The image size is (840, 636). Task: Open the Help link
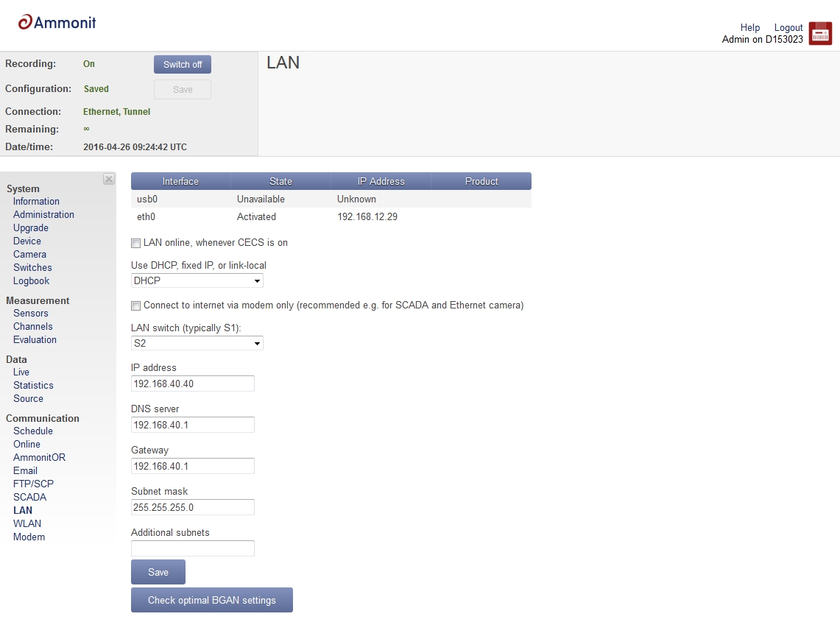pos(750,27)
